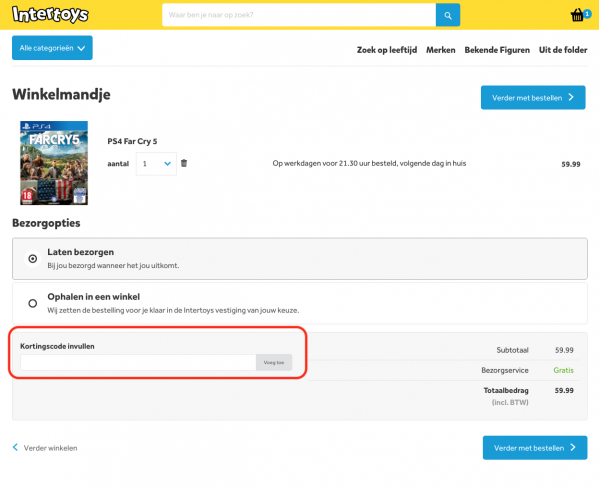This screenshot has width=599, height=489.
Task: Click the Subtotaal label
Action: [x=512, y=350]
